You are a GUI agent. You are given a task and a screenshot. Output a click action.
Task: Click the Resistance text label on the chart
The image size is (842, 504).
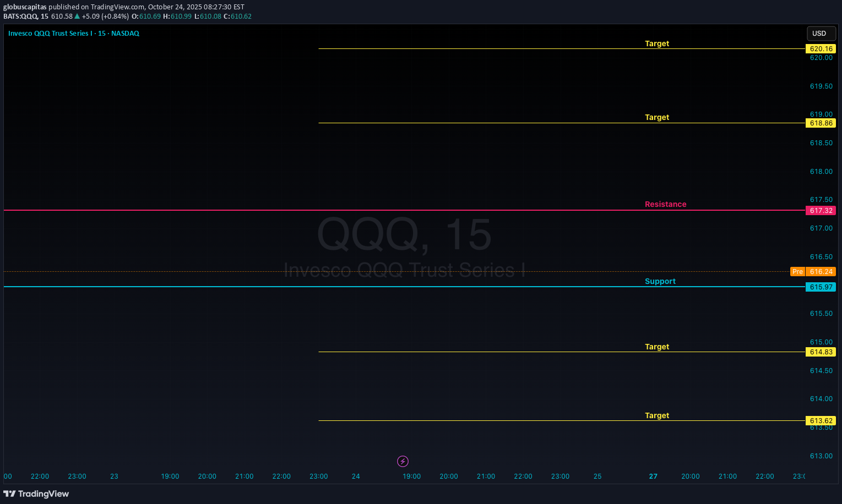(665, 204)
